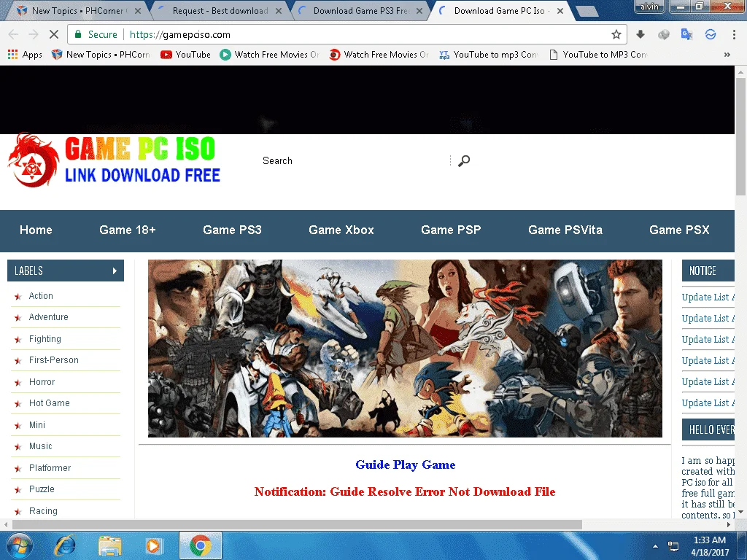Open first Watch Free Movies bookmark
The width and height of the screenshot is (747, 560).
click(x=269, y=54)
